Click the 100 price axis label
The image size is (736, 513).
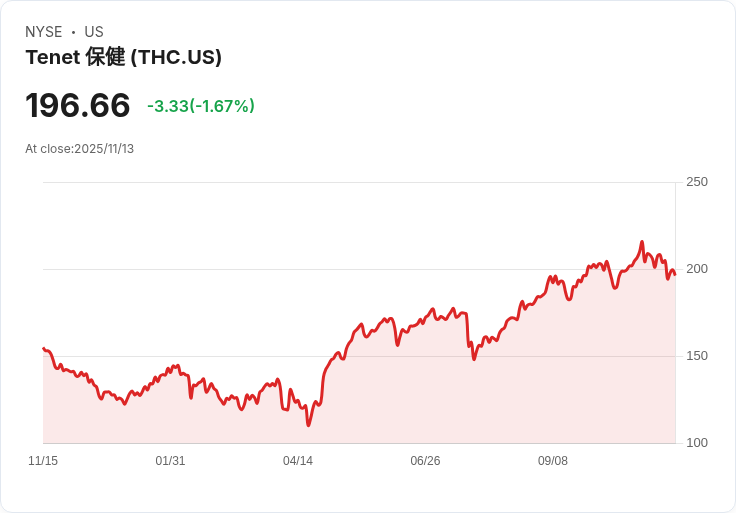click(697, 443)
